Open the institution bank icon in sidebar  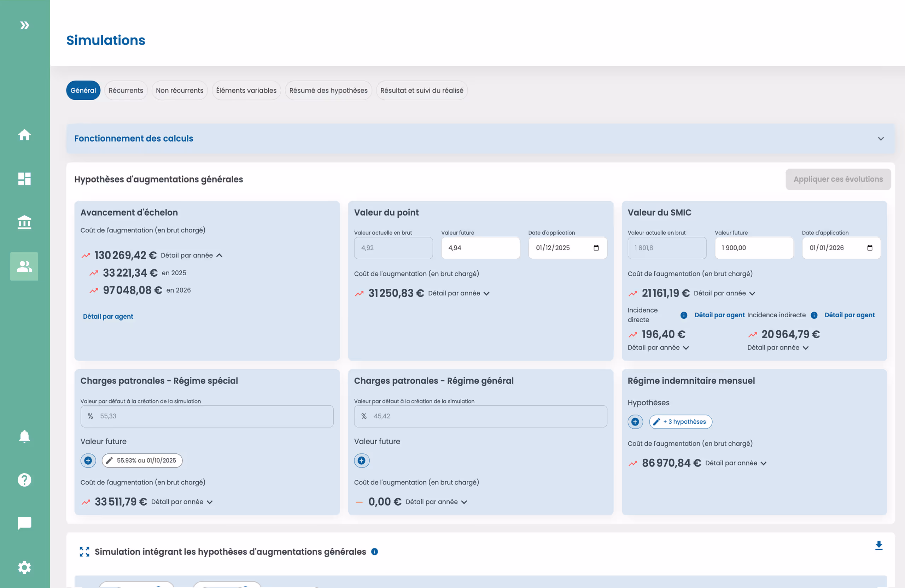[24, 222]
